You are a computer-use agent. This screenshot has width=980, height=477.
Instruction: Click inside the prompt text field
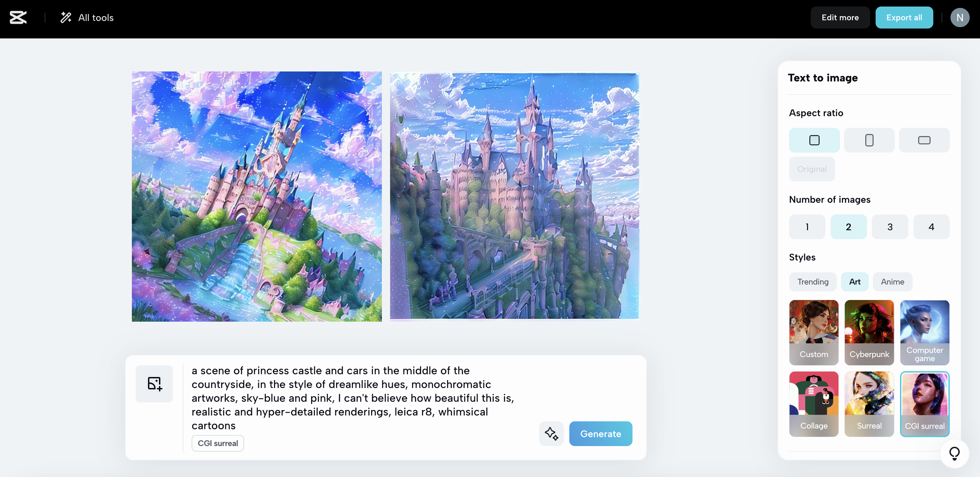[x=352, y=397]
